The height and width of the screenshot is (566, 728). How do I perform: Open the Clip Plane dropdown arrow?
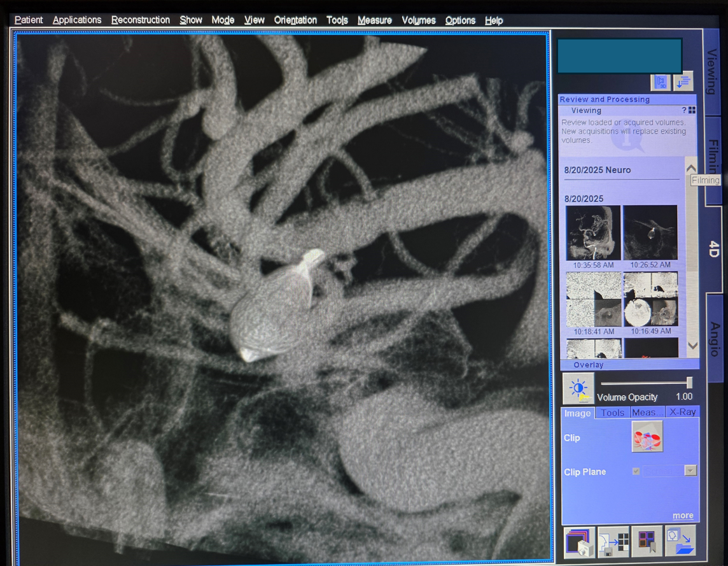tap(690, 471)
